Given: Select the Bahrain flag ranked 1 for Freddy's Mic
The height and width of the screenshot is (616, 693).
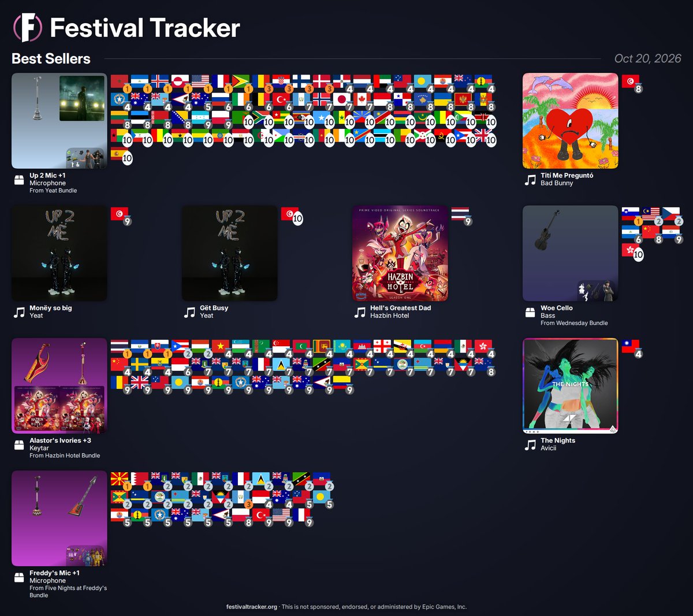Looking at the screenshot, I should click(x=140, y=479).
